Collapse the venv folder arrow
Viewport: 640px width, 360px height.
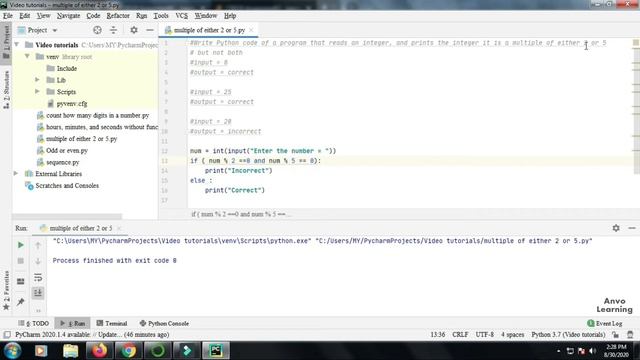coord(27,56)
